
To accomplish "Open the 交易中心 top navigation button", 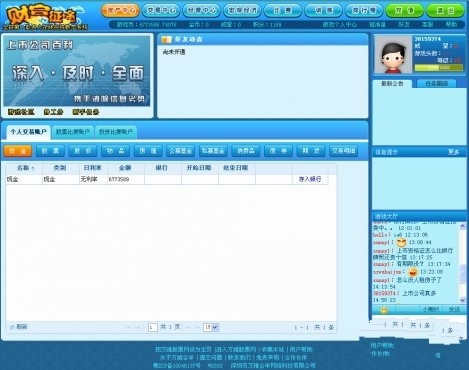I will [x=161, y=11].
